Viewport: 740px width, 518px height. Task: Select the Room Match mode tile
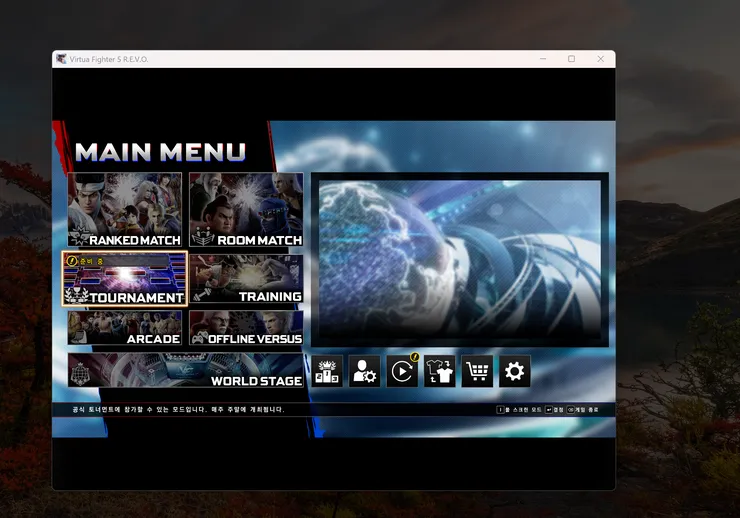(x=246, y=209)
